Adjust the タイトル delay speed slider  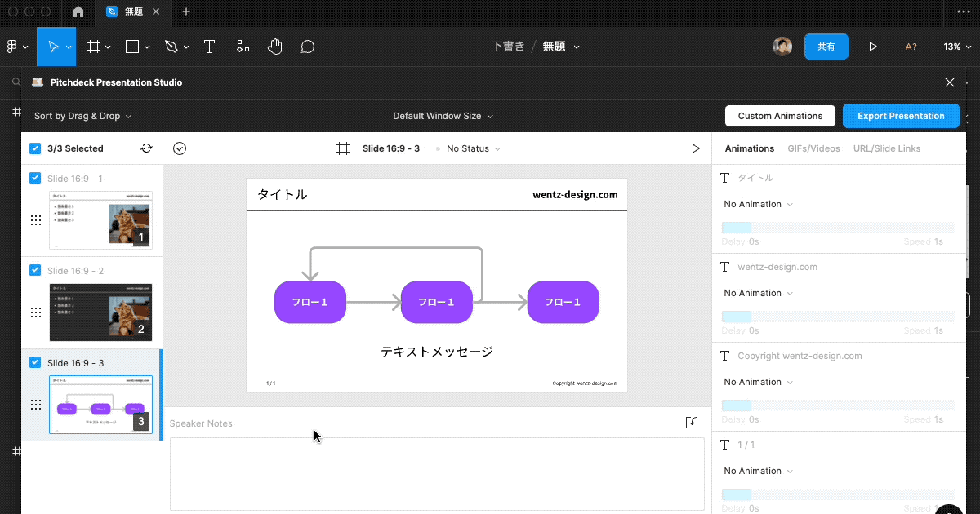click(838, 228)
